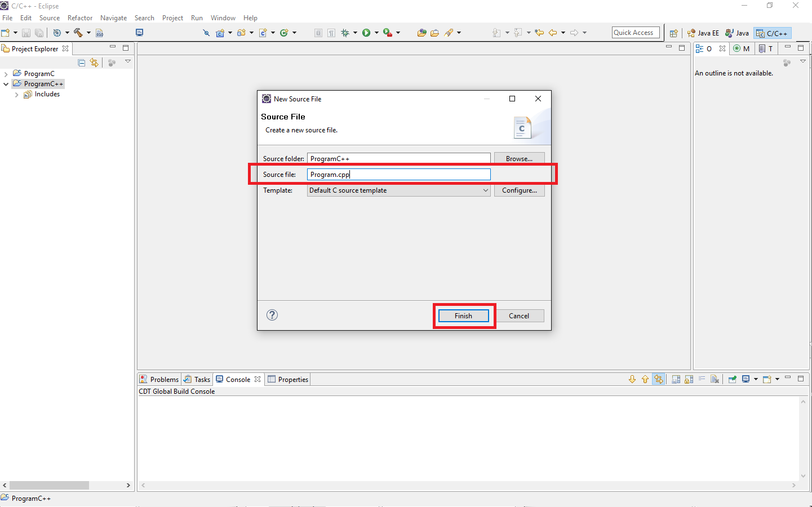Switch to the Problems tab
Image resolution: width=812 pixels, height=507 pixels.
pyautogui.click(x=163, y=379)
